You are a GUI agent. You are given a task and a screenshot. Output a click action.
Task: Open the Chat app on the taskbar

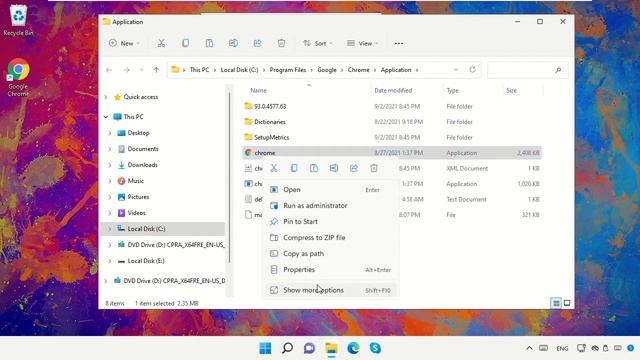[x=309, y=348]
